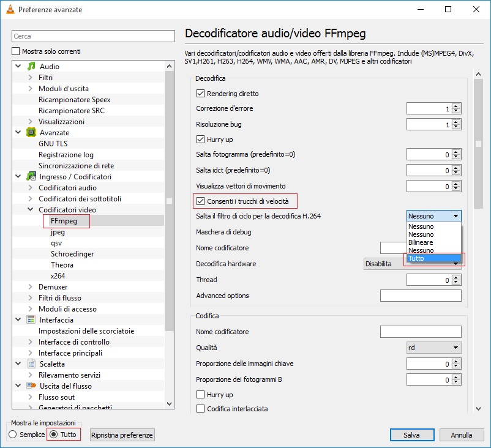This screenshot has width=491, height=448.
Task: Expand Codificatori dei sottotitoli node
Action: (31, 198)
